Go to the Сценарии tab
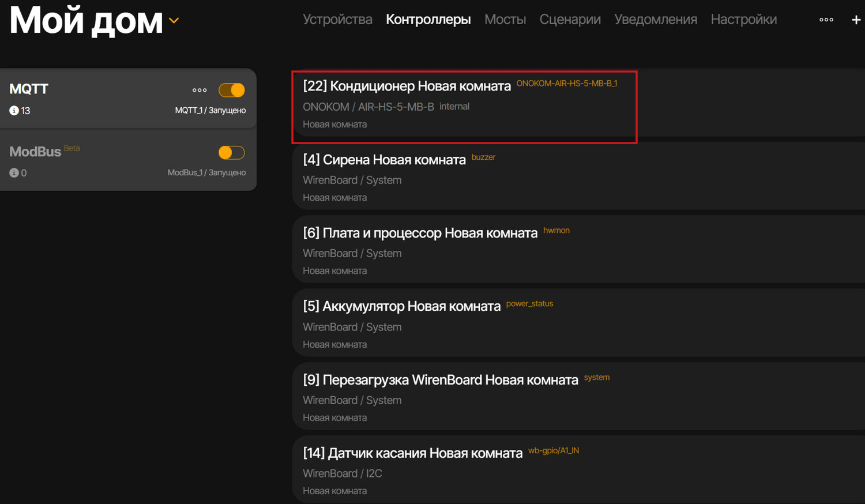Viewport: 865px width, 504px height. coord(570,20)
